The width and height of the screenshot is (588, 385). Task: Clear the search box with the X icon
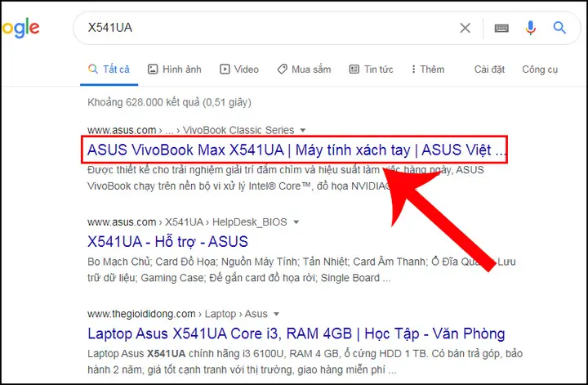[x=465, y=28]
